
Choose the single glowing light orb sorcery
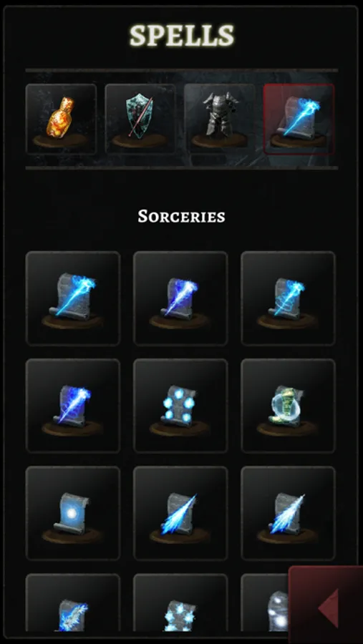pos(73,513)
